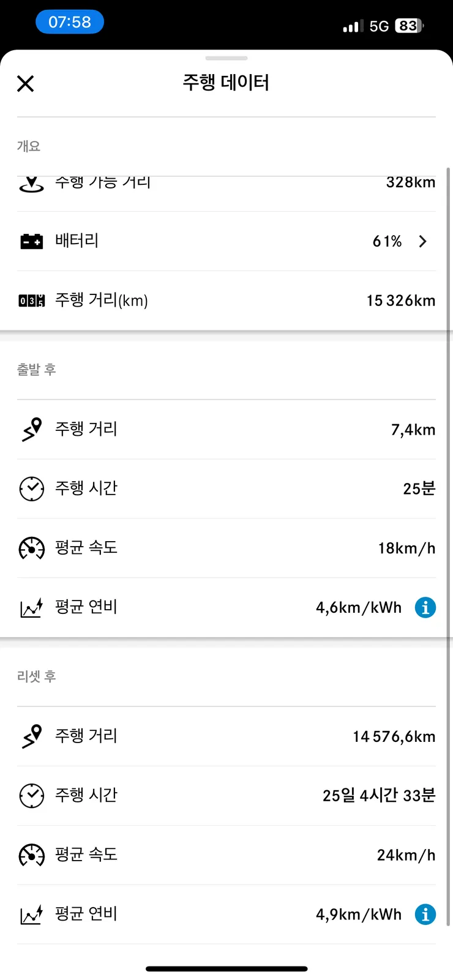
Task: Tap speedometer icon in 출발 후 평균 속도 row
Action: pyautogui.click(x=32, y=548)
